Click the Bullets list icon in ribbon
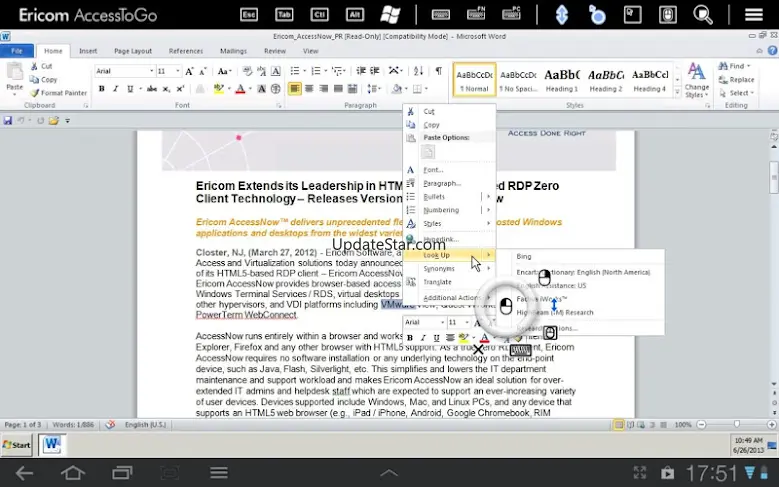The image size is (779, 487). (x=295, y=71)
